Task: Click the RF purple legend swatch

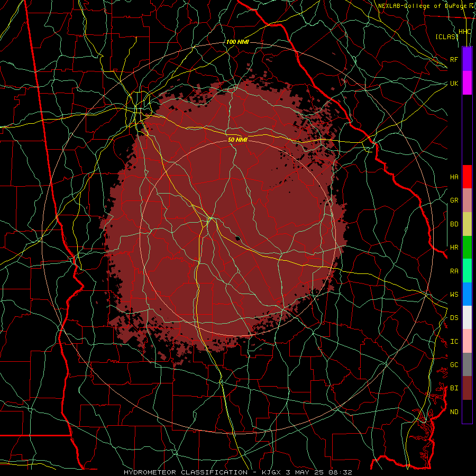Action: point(467,59)
